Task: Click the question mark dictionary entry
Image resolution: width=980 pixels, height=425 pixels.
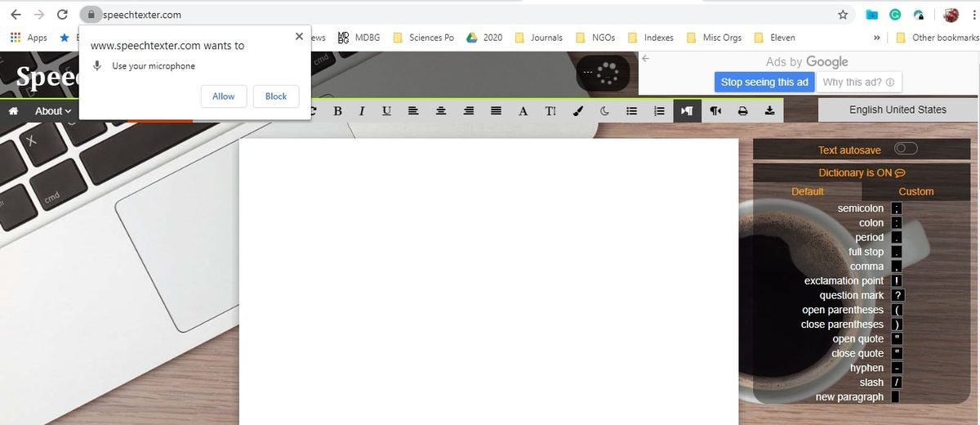Action: (861, 295)
